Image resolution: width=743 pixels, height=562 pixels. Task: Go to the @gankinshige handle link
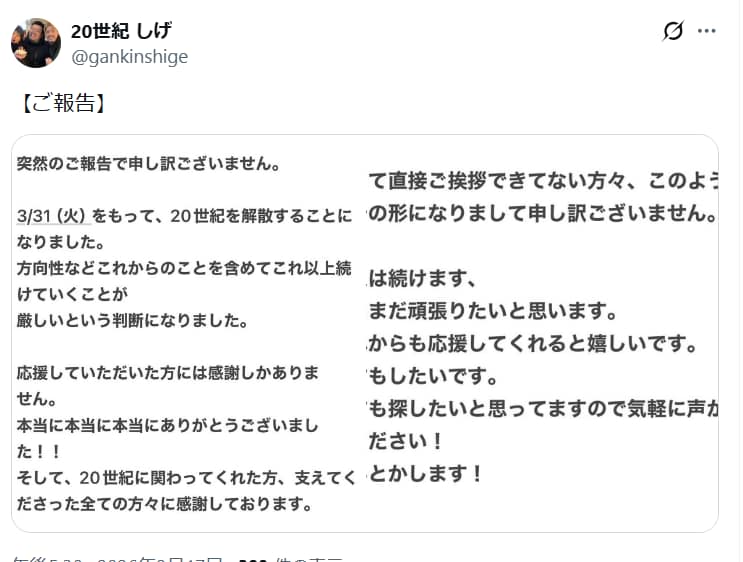(x=129, y=57)
